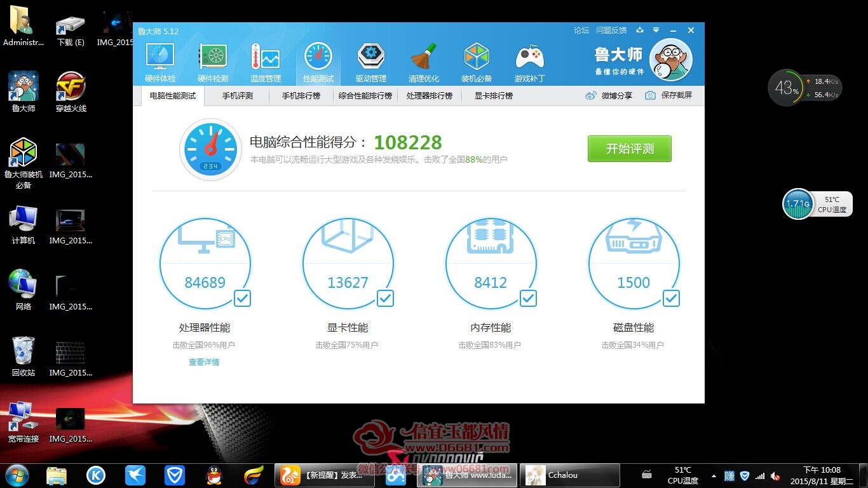Click the 微博分享 Weibo share icon

pyautogui.click(x=591, y=95)
